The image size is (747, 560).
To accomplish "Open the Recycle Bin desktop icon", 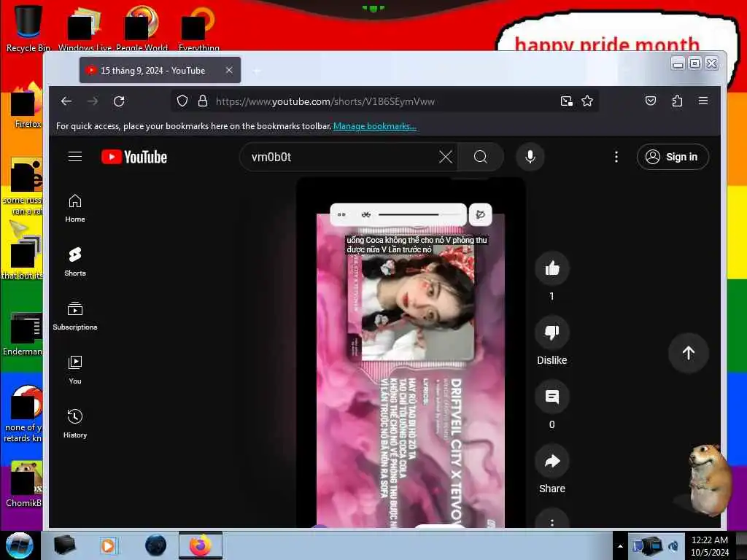I will (x=28, y=28).
